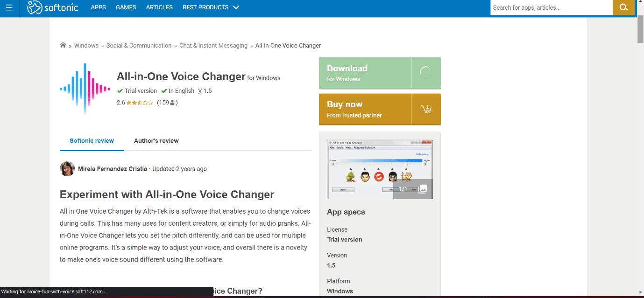This screenshot has width=644, height=298.
Task: Open the Apps menu
Action: (x=98, y=7)
